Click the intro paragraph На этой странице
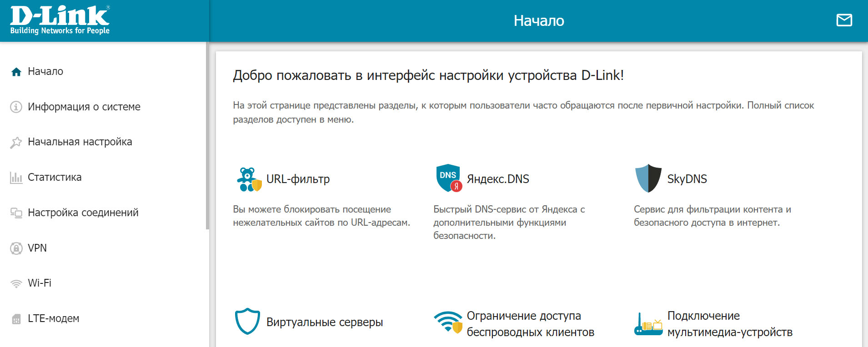 click(523, 112)
